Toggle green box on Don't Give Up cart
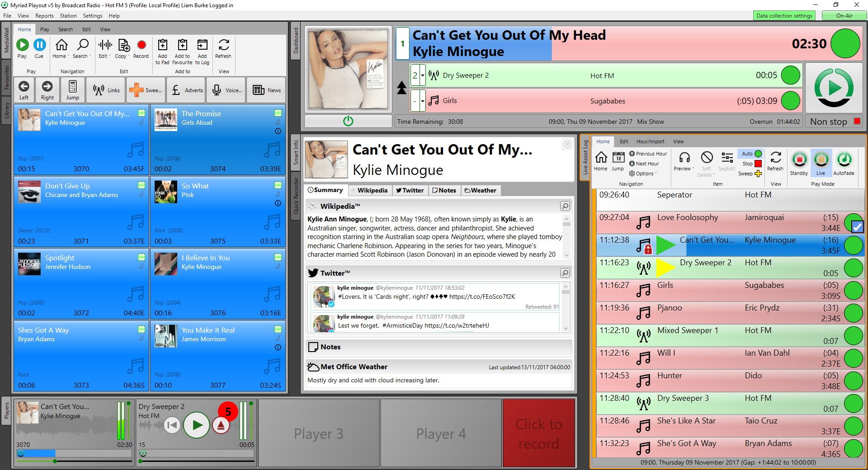This screenshot has height=470, width=868. (142, 185)
